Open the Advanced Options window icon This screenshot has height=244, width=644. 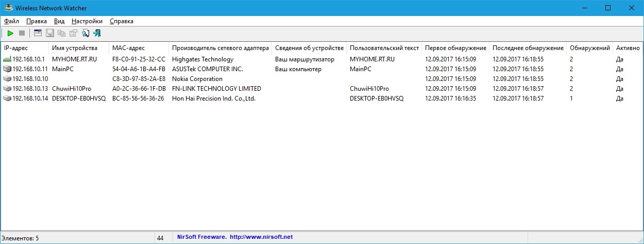[x=38, y=33]
